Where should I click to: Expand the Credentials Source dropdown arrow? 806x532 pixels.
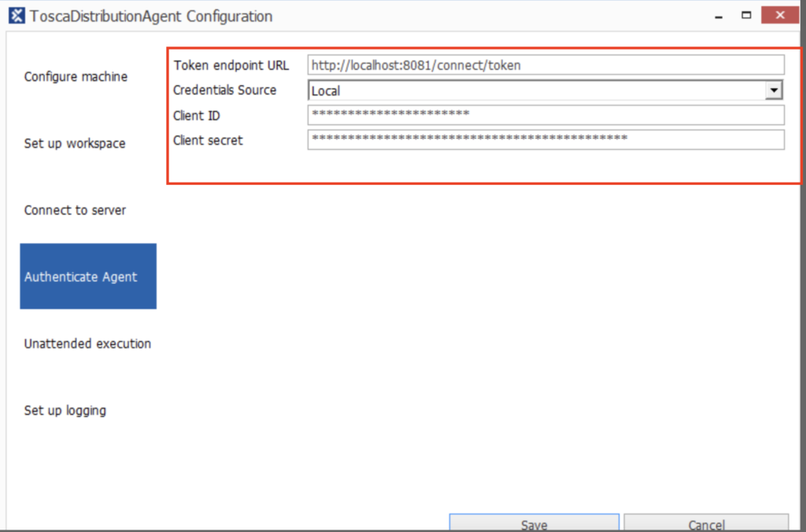point(774,91)
